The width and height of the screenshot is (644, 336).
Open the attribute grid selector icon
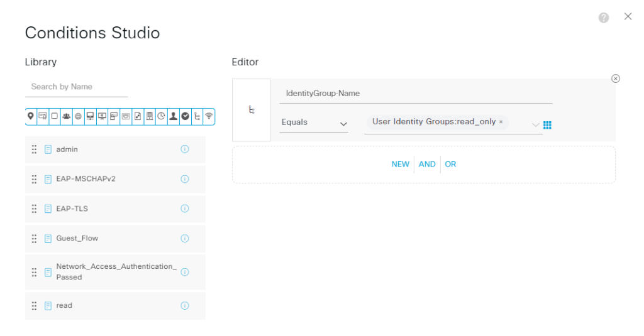(547, 125)
